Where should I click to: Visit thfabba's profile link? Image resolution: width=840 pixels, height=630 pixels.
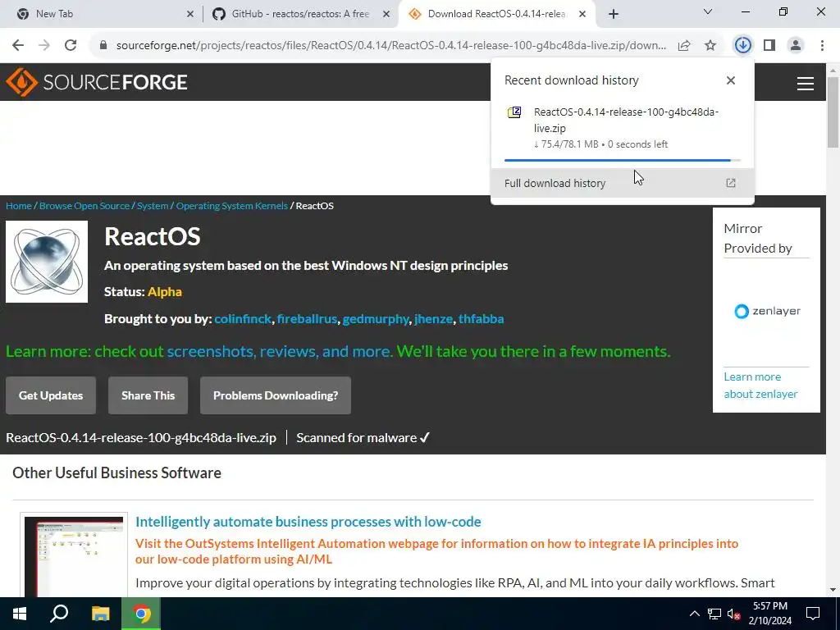[x=481, y=319]
